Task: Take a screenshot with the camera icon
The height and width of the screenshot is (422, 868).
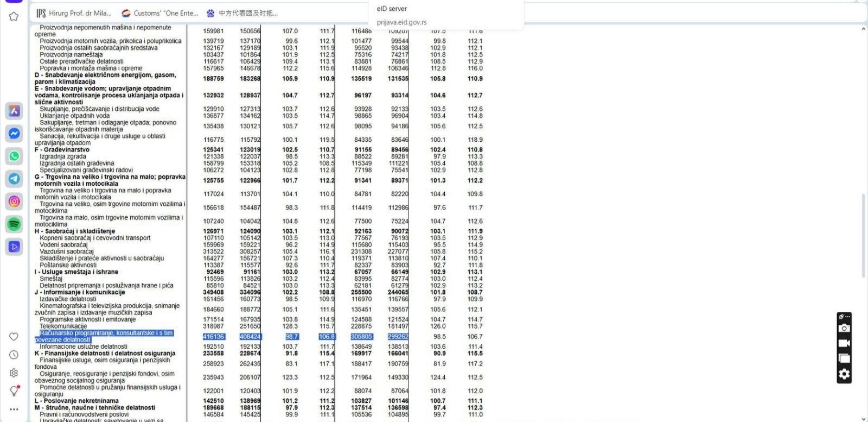Action: (844, 328)
